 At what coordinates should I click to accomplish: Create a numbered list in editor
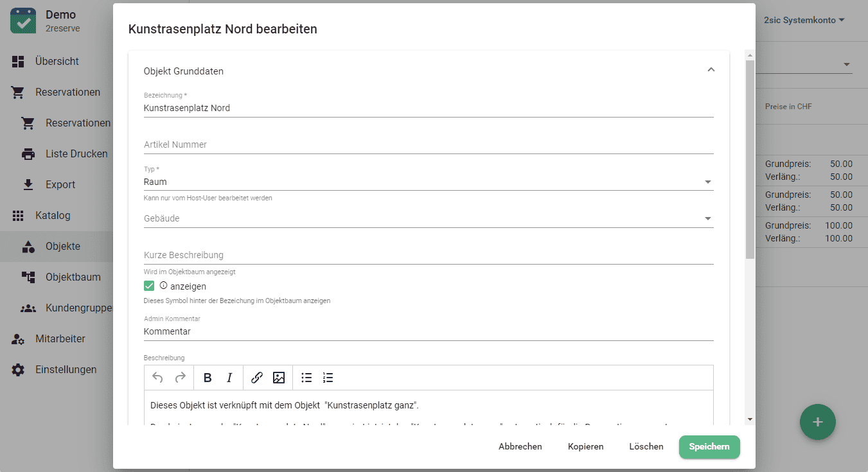[328, 378]
